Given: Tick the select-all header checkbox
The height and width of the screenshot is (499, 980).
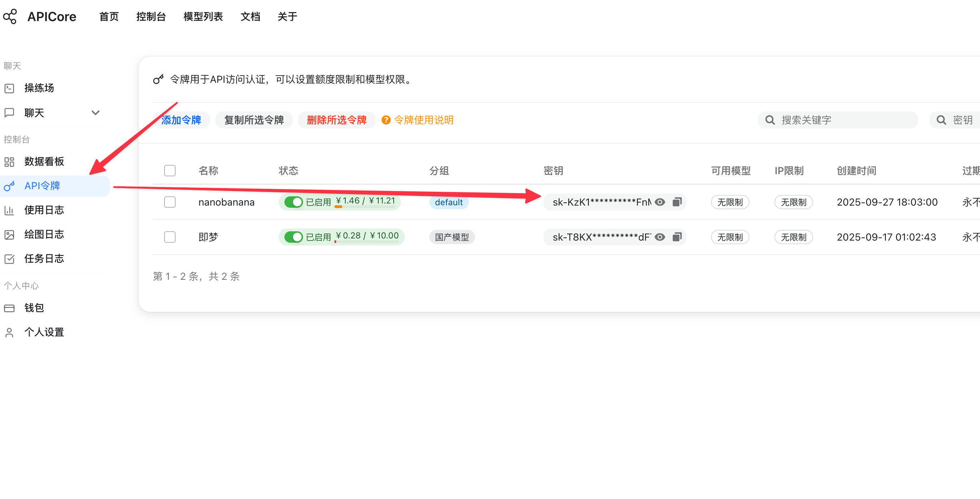Looking at the screenshot, I should 170,170.
